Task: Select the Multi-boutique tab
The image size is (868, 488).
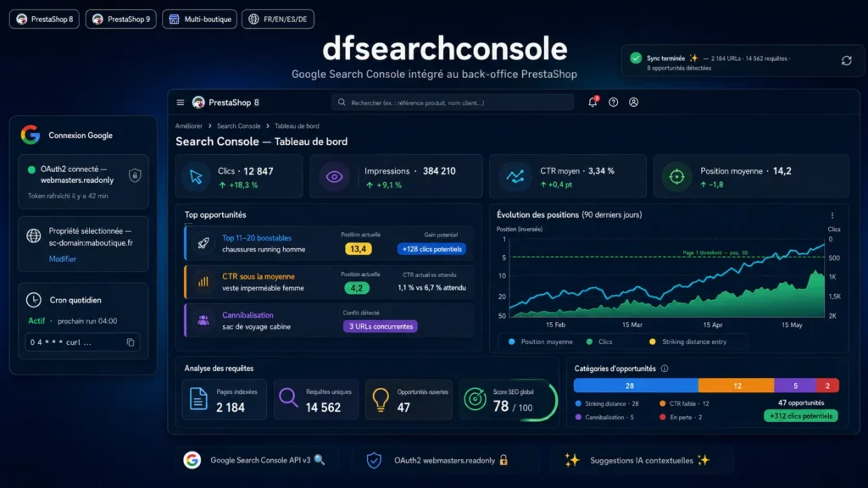Action: click(x=200, y=19)
